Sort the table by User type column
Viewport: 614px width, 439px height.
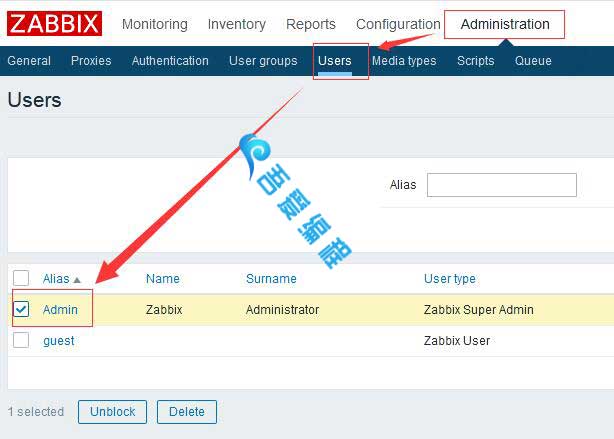coord(450,279)
